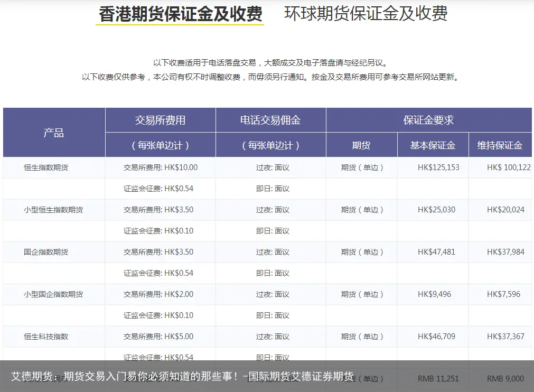
Task: Select the 香港期货保证金及收费 tab
Action: click(x=180, y=15)
